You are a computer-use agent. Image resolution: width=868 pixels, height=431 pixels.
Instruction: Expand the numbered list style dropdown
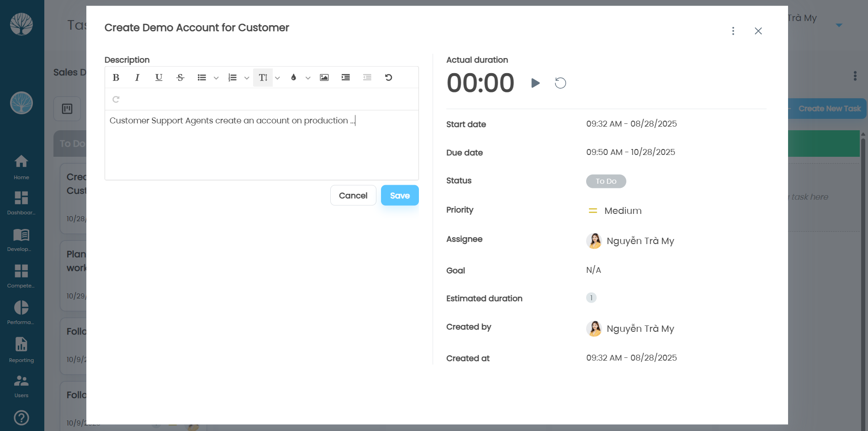point(247,78)
